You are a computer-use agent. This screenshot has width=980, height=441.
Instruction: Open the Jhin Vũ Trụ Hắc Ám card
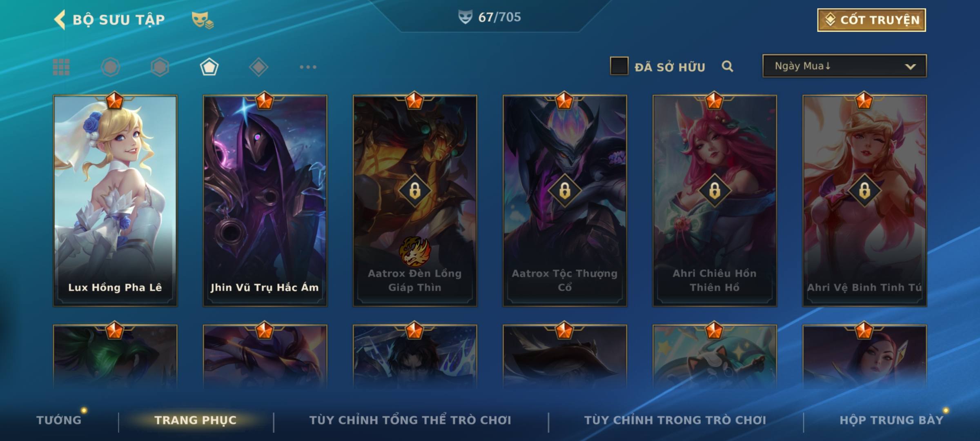click(265, 200)
